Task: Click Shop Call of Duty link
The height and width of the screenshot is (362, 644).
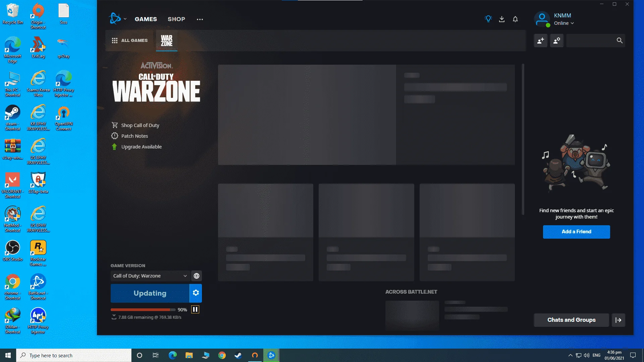Action: (x=136, y=125)
